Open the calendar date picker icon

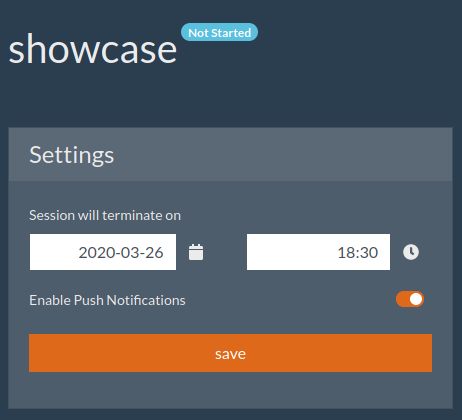196,252
